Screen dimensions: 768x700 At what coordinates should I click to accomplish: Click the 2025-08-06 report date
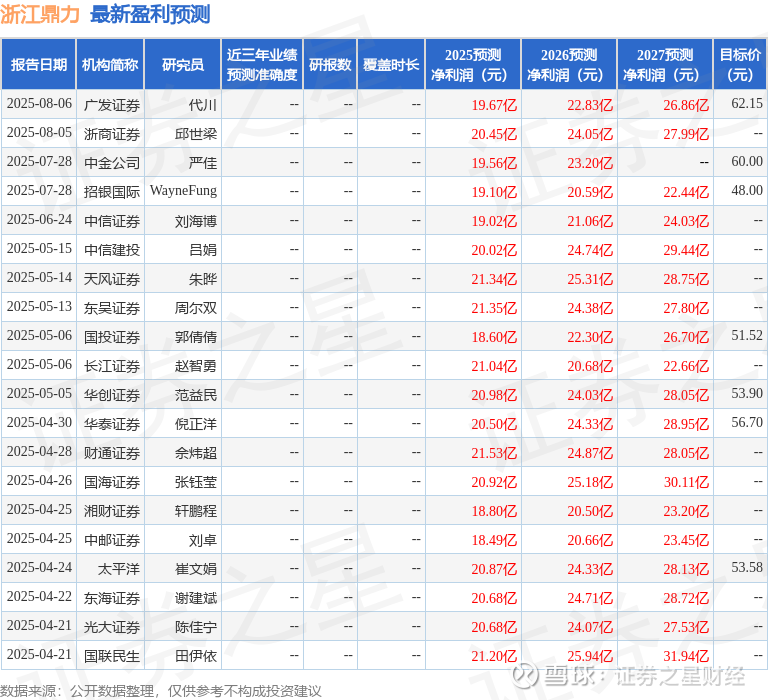[x=39, y=103]
